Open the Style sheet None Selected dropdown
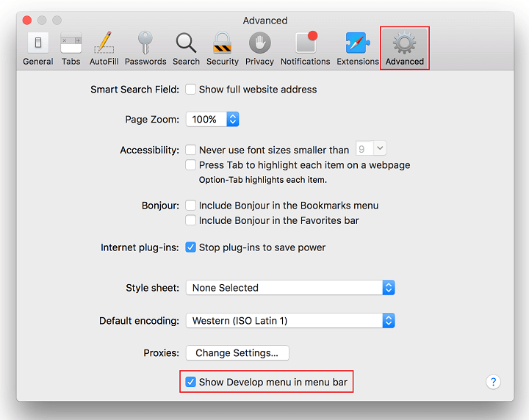Viewport: 529px width, 420px height. tap(290, 288)
